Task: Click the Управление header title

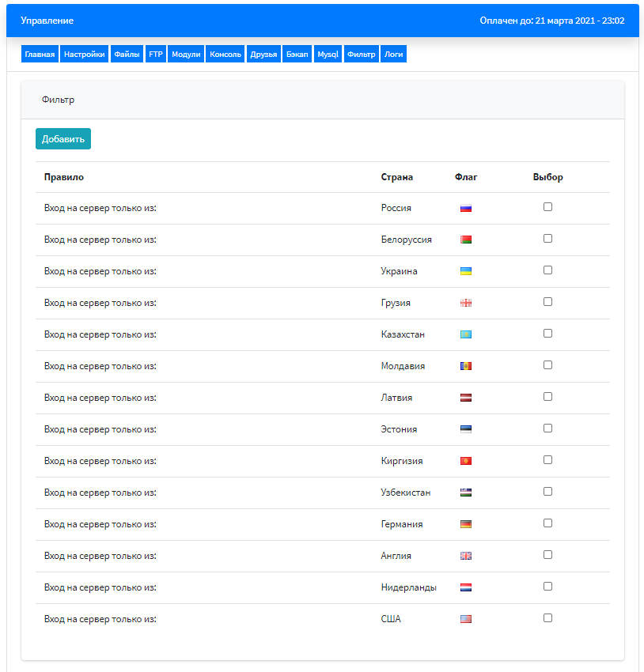Action: point(47,21)
